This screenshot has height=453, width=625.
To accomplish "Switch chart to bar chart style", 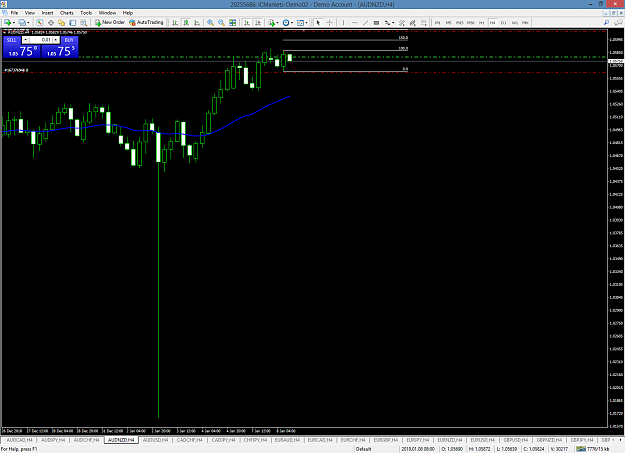I will (x=175, y=23).
